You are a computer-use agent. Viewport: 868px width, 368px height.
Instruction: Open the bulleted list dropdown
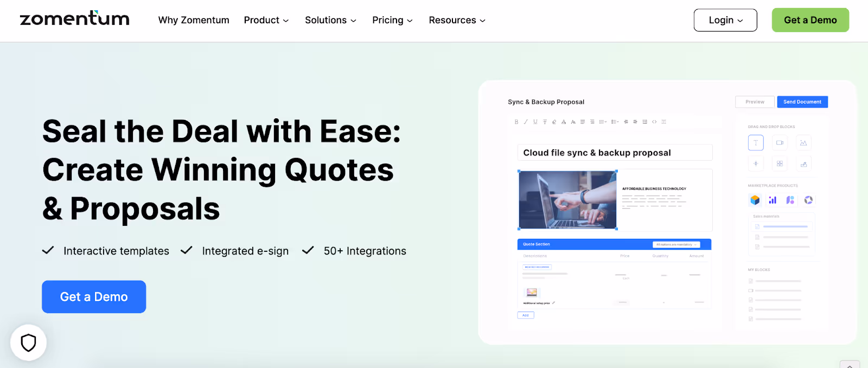pyautogui.click(x=615, y=122)
